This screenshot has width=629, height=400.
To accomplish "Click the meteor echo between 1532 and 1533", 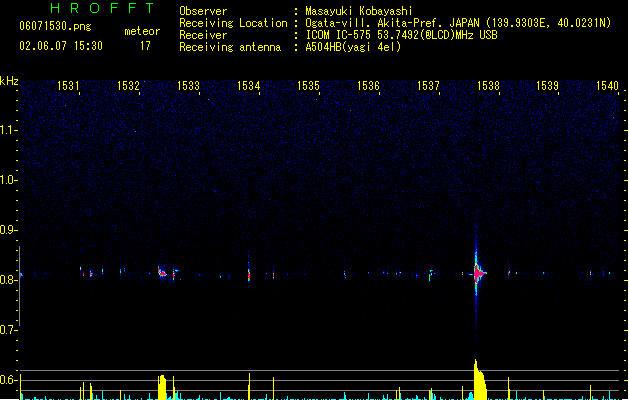I will coord(162,272).
